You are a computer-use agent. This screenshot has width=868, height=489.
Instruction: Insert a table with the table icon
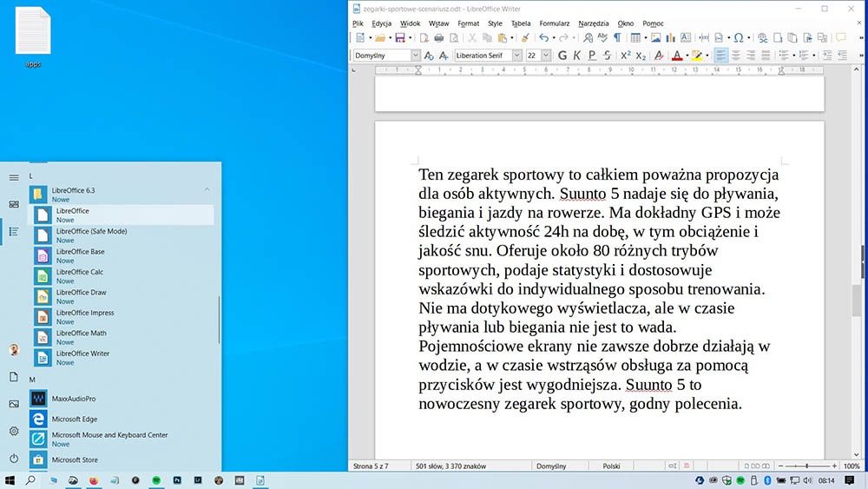pyautogui.click(x=635, y=37)
